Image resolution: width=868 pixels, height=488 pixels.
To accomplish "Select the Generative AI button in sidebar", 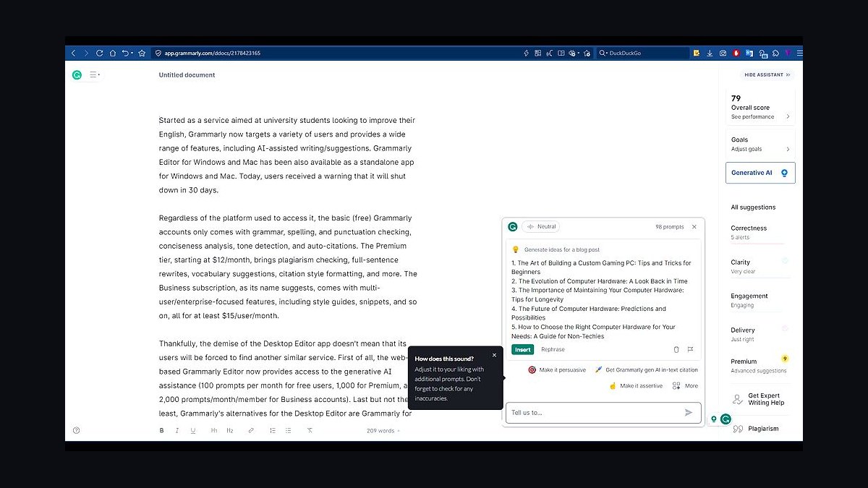I will tap(760, 173).
